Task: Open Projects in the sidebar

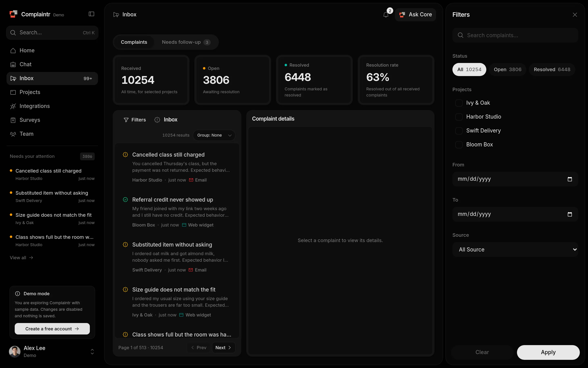Action: tap(52, 92)
